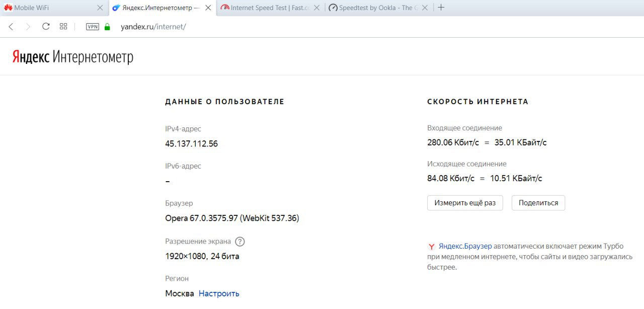This screenshot has height=309, width=644.
Task: Click the Fast.com gauge favicon
Action: 225,8
